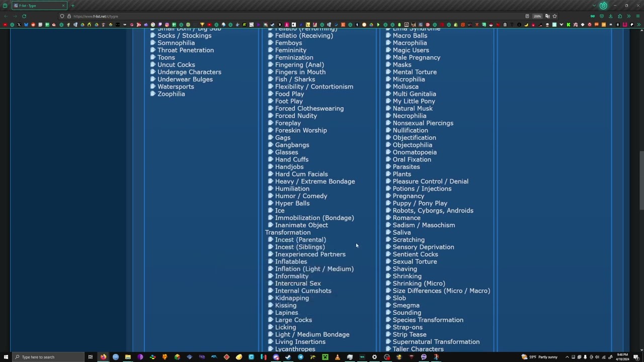The width and height of the screenshot is (644, 362).
Task: Show more toolbar tools overflow
Action: [628, 16]
